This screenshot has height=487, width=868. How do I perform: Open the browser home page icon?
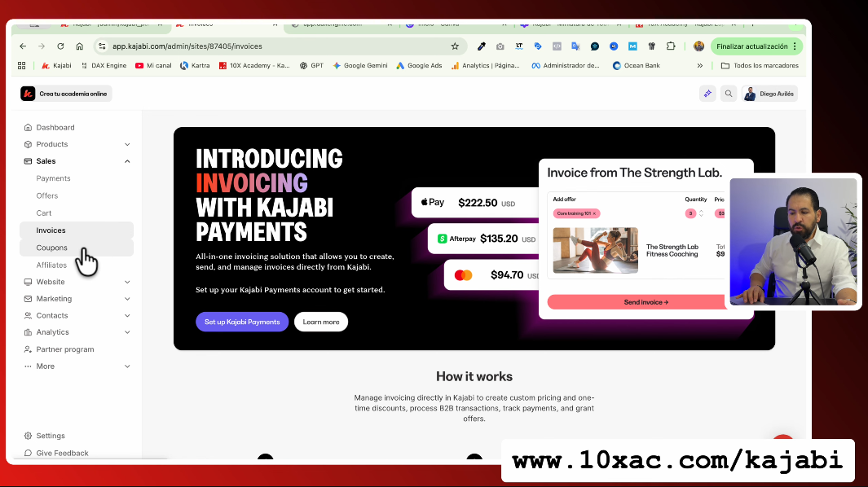tap(80, 46)
